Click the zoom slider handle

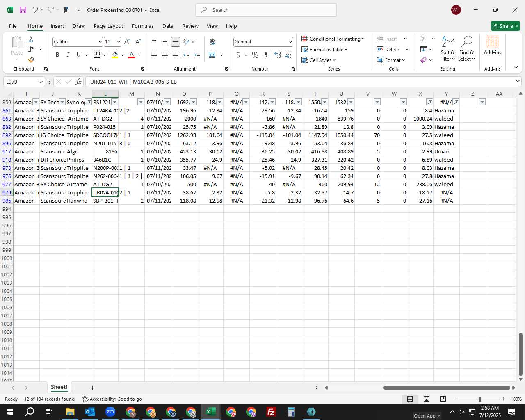pyautogui.click(x=479, y=399)
